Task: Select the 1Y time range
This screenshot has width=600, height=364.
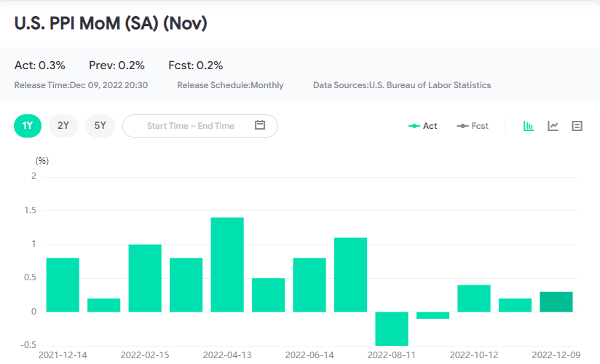Action: 28,125
